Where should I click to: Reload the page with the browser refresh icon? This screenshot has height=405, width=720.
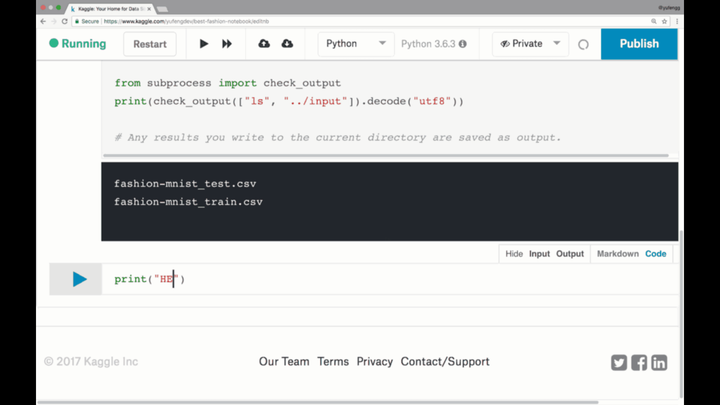coord(65,21)
